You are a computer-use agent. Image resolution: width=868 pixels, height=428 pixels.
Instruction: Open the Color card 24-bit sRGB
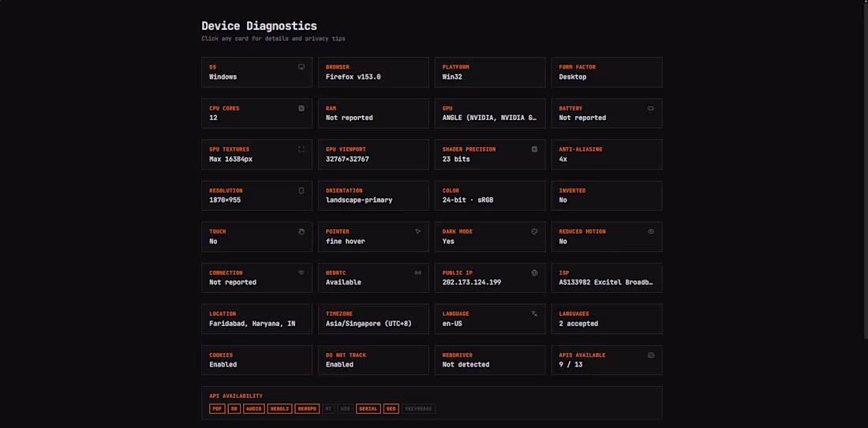(x=490, y=196)
